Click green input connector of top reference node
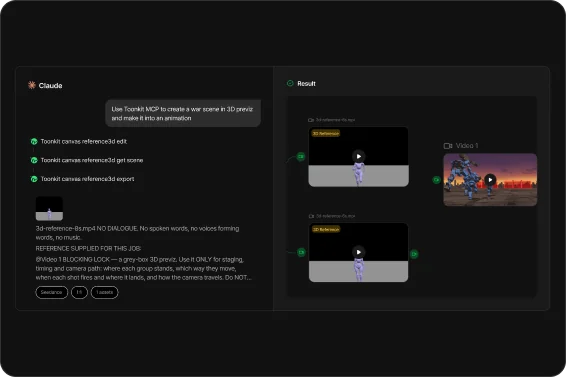Screen dimensions: 566x377 click(301, 156)
